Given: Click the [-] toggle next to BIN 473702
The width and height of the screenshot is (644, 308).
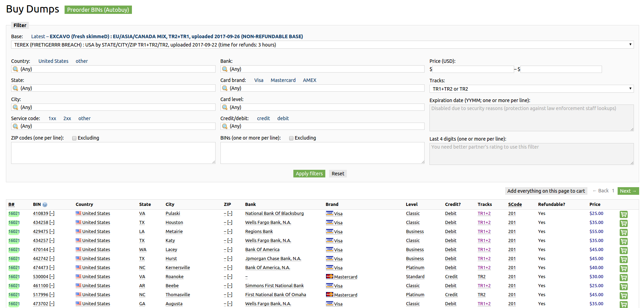Looking at the screenshot, I should coord(52,304).
